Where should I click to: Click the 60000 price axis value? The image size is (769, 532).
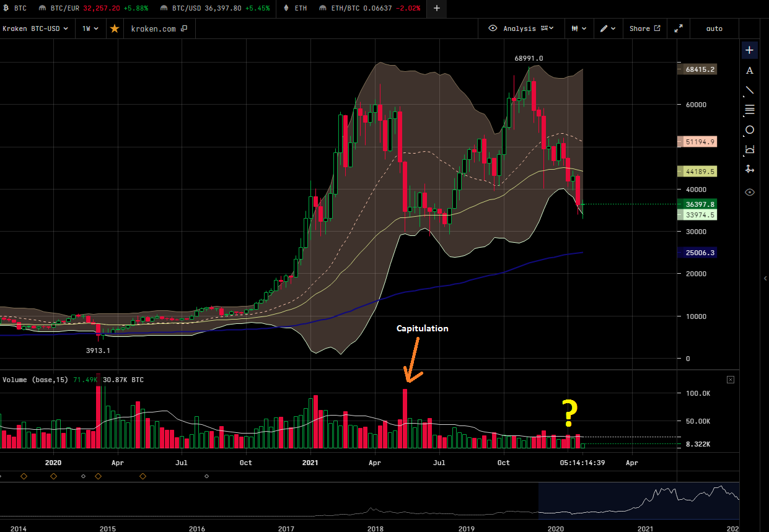click(696, 105)
